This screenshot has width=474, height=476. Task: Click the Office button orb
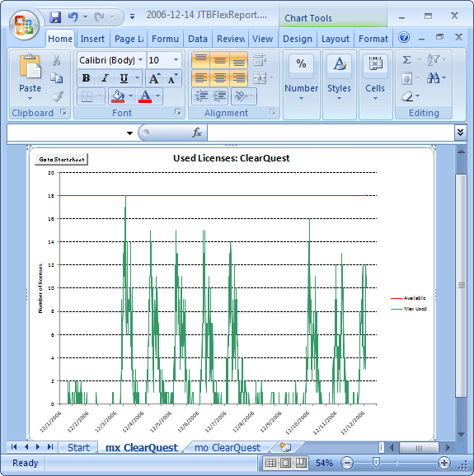24,25
